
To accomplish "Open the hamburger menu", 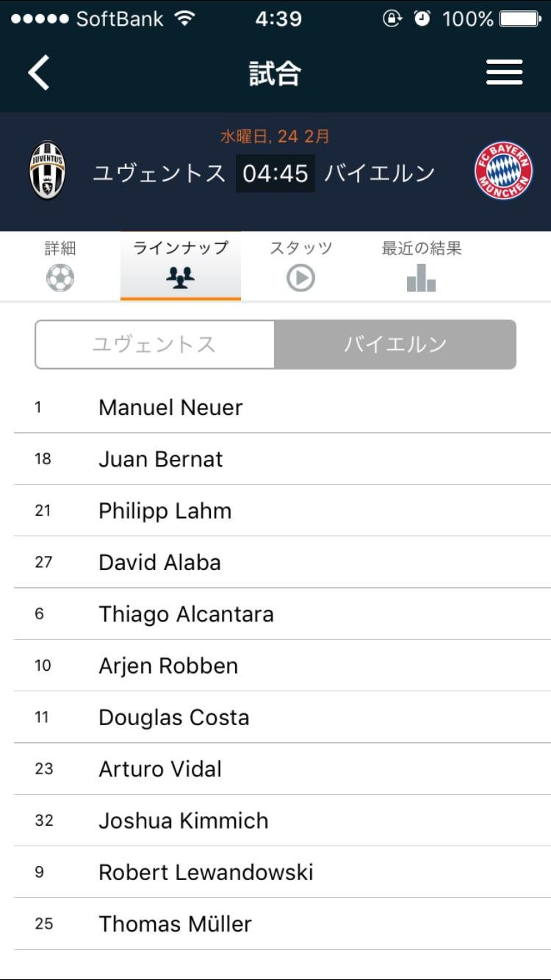I will [x=504, y=73].
